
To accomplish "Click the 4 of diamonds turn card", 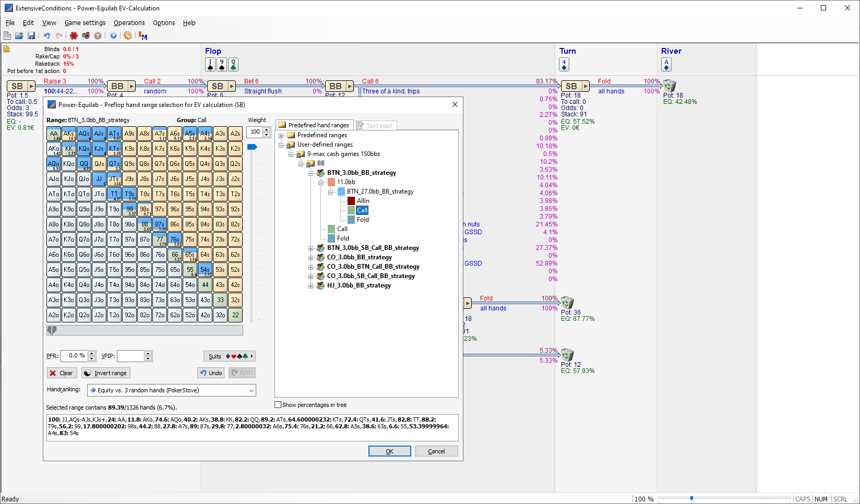I will 564,64.
